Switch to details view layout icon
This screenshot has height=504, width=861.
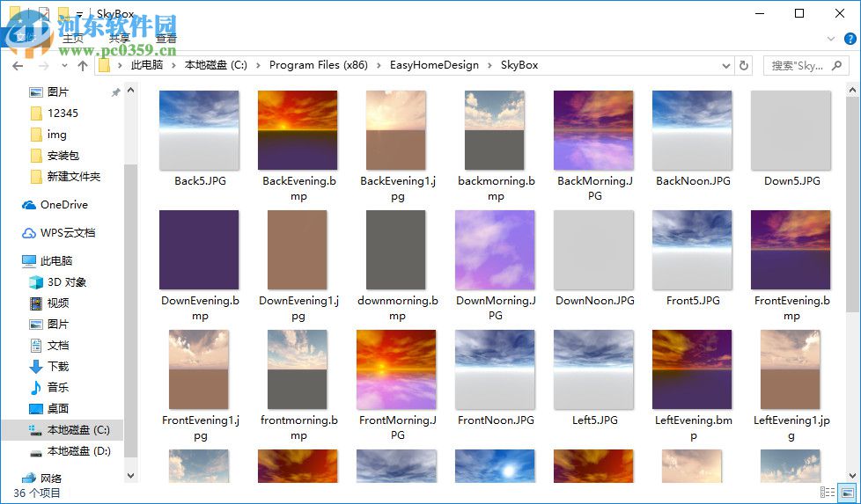(828, 493)
